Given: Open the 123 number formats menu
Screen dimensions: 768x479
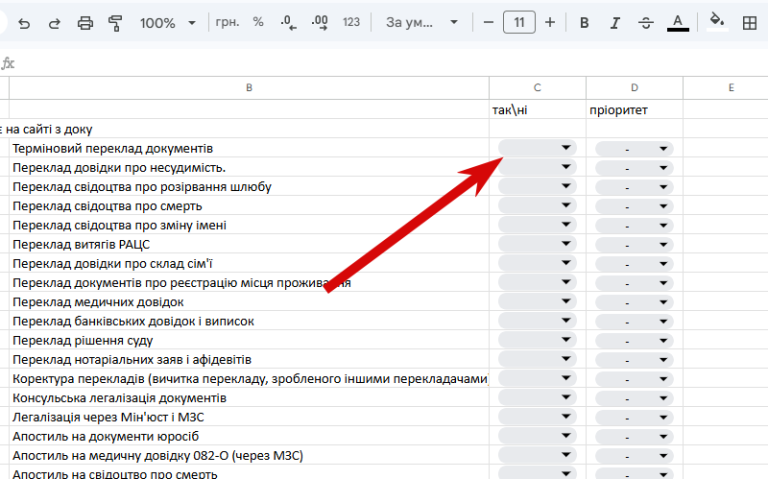Looking at the screenshot, I should [x=351, y=22].
